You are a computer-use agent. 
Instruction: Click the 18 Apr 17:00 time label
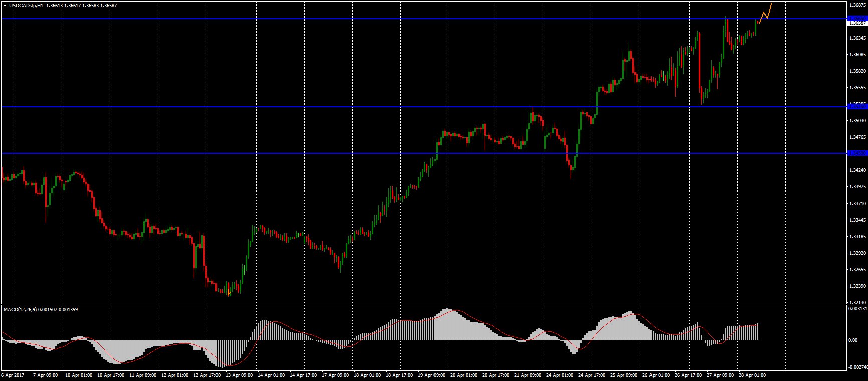pyautogui.click(x=399, y=375)
